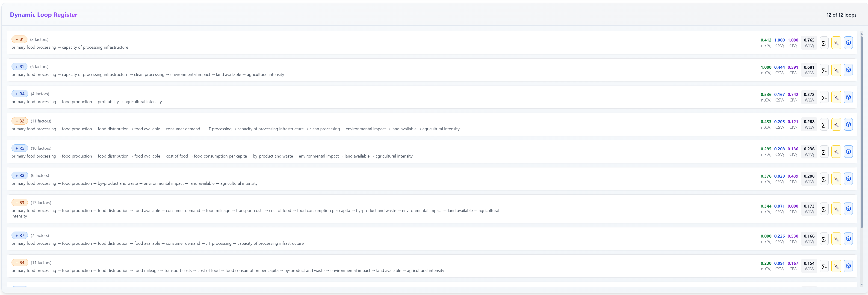Click the Dynamic Loop Register heading
Screen dimensions: 868x295
coord(44,15)
